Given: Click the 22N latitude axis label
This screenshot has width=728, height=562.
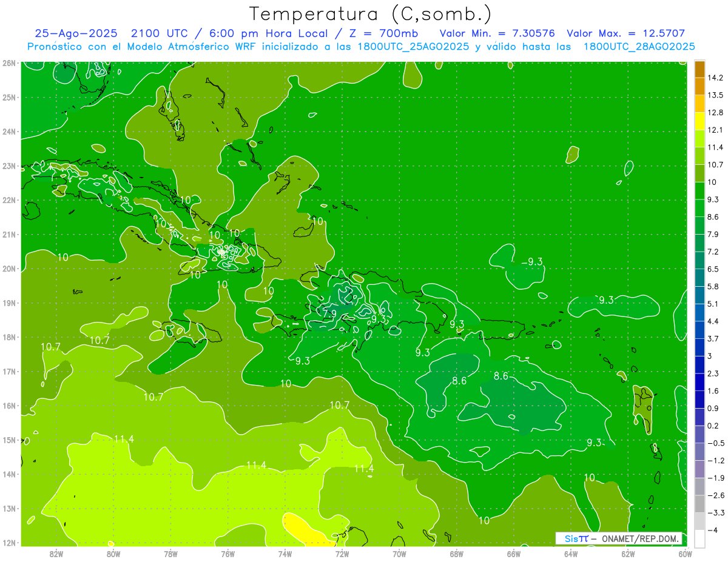Looking at the screenshot, I should 8,200.
